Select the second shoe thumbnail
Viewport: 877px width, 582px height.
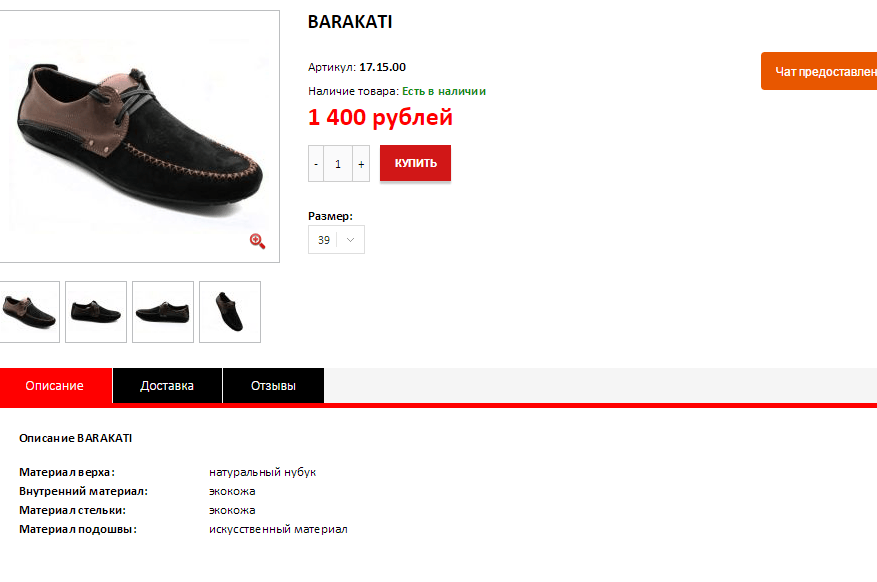coord(96,312)
